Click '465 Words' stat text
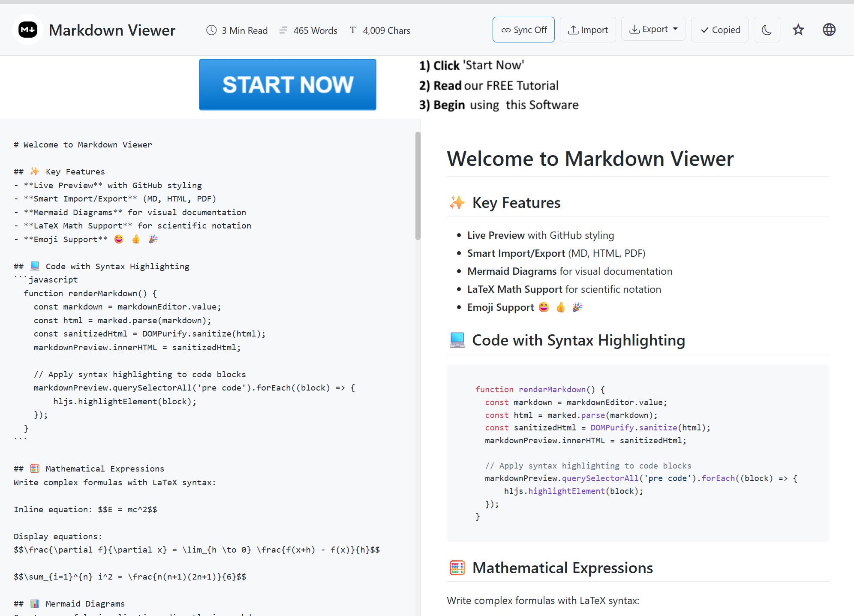The image size is (854, 616). click(315, 30)
